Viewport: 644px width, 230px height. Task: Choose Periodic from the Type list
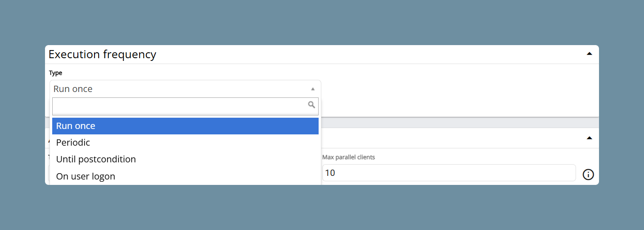pyautogui.click(x=185, y=143)
